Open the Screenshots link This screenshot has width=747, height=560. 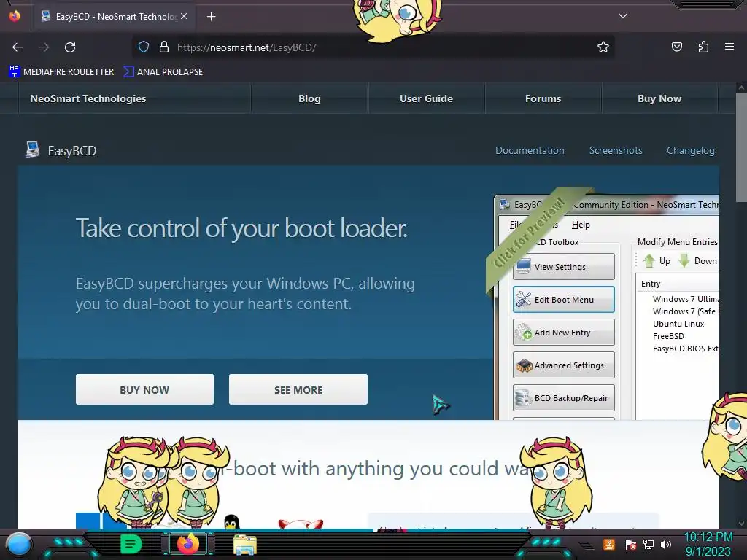[x=616, y=150]
